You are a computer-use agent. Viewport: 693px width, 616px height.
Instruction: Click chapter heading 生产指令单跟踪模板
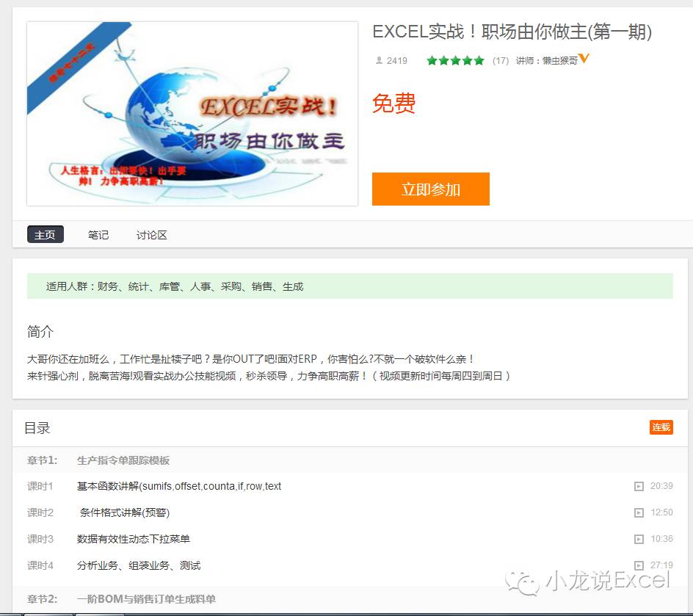(123, 460)
